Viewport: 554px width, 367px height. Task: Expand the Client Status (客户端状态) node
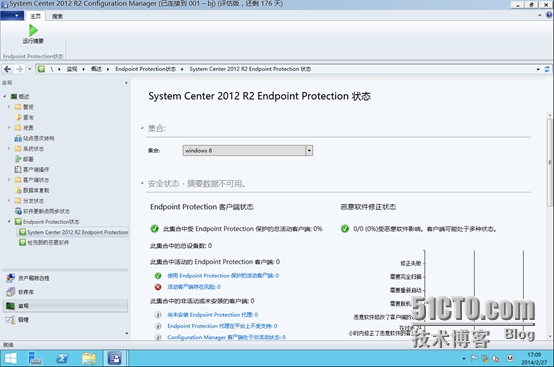[x=9, y=180]
